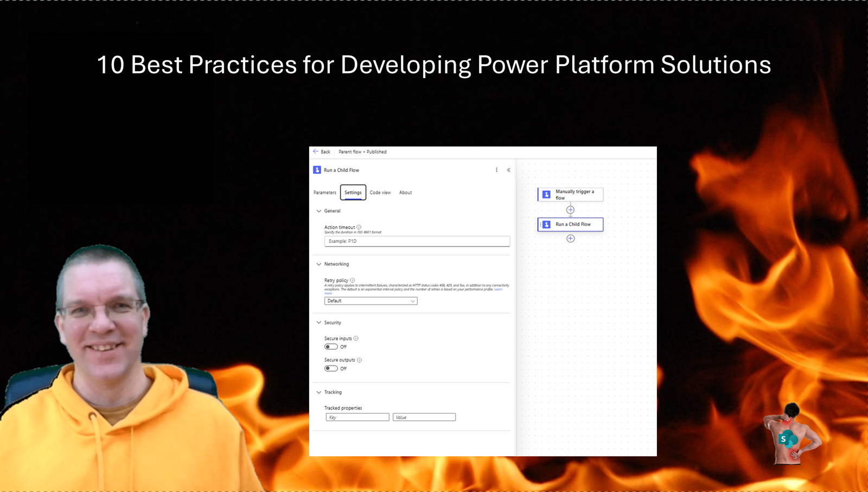Viewport: 868px width, 492px height.
Task: Open the Retry policy Default dropdown
Action: coord(371,301)
